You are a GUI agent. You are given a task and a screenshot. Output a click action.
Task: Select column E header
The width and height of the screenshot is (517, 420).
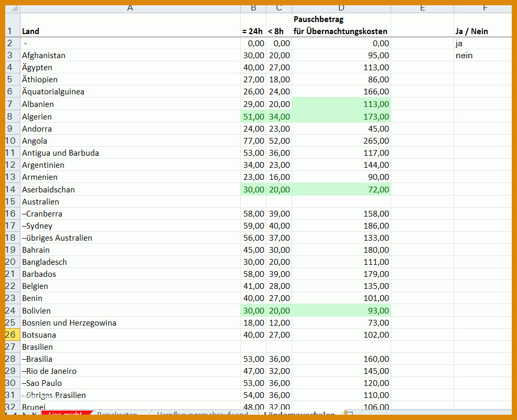pos(423,8)
